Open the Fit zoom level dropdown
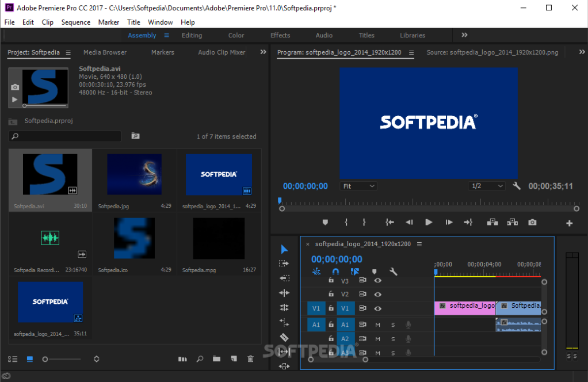This screenshot has height=382, width=588. (358, 186)
